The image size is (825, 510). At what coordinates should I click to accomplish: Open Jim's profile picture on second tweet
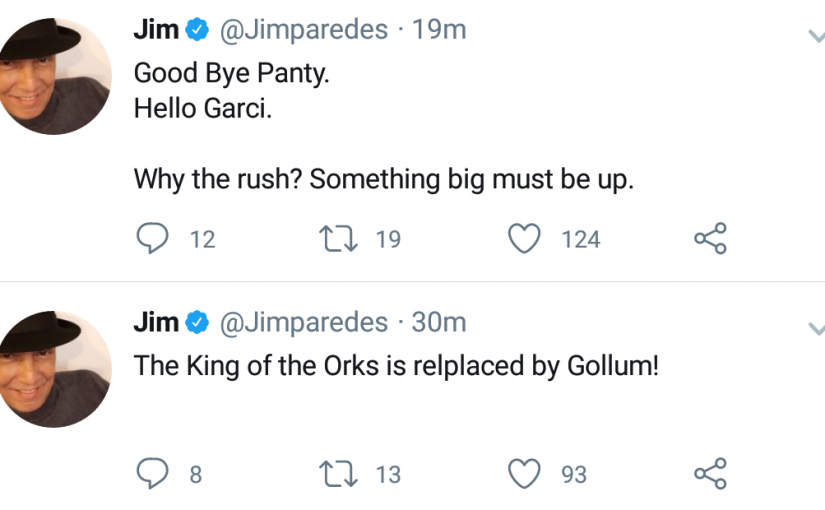(55, 369)
